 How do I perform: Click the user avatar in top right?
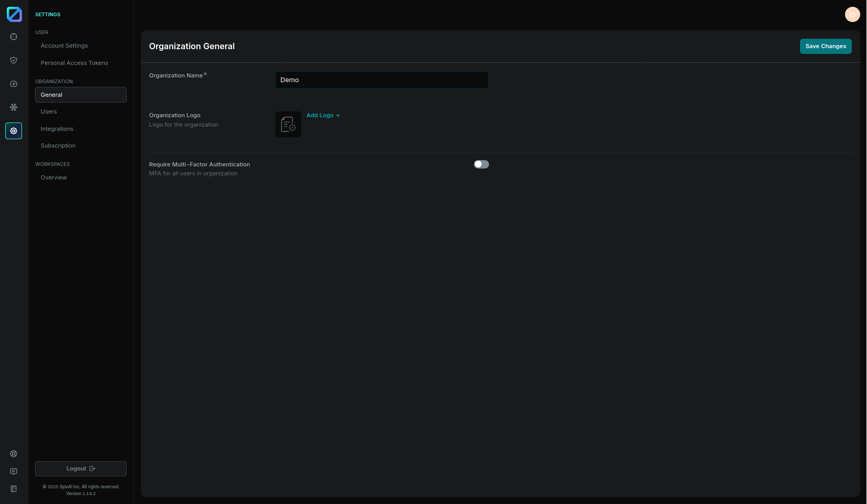point(852,15)
